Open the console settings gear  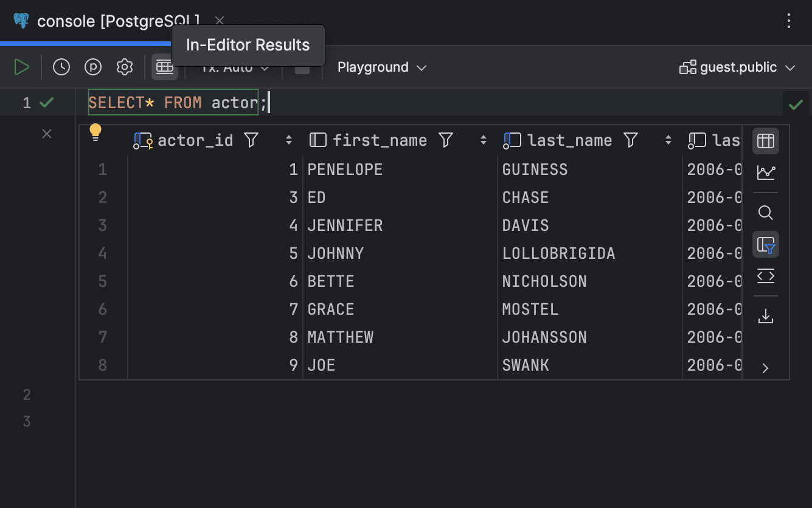point(124,67)
